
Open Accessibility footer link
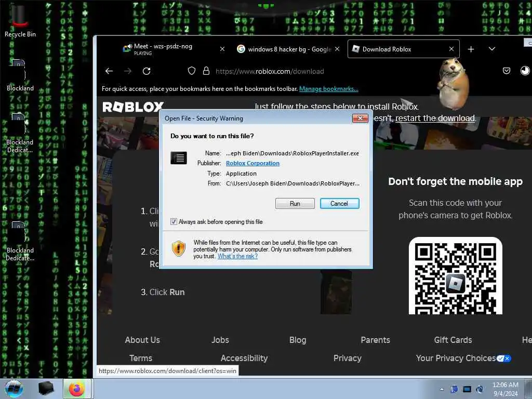pos(244,358)
